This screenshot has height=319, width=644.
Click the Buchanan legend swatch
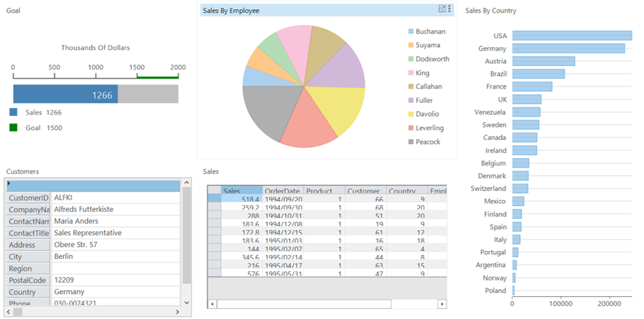click(x=411, y=31)
